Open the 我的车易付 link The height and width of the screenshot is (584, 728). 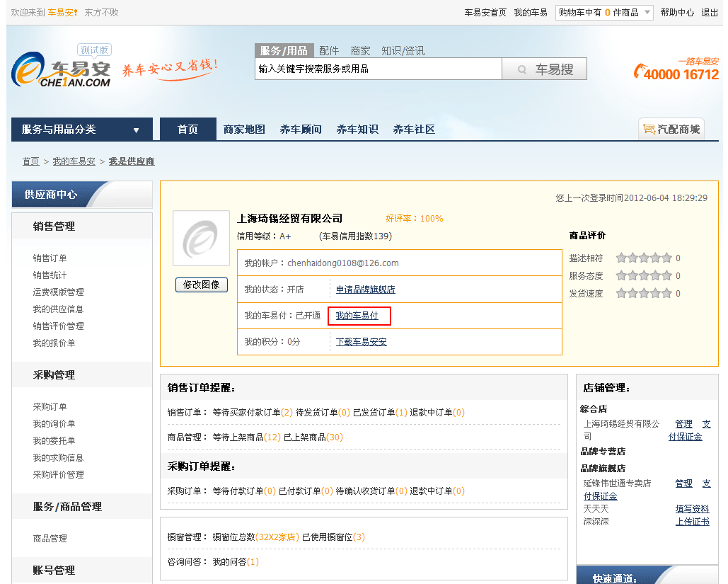[x=357, y=316]
